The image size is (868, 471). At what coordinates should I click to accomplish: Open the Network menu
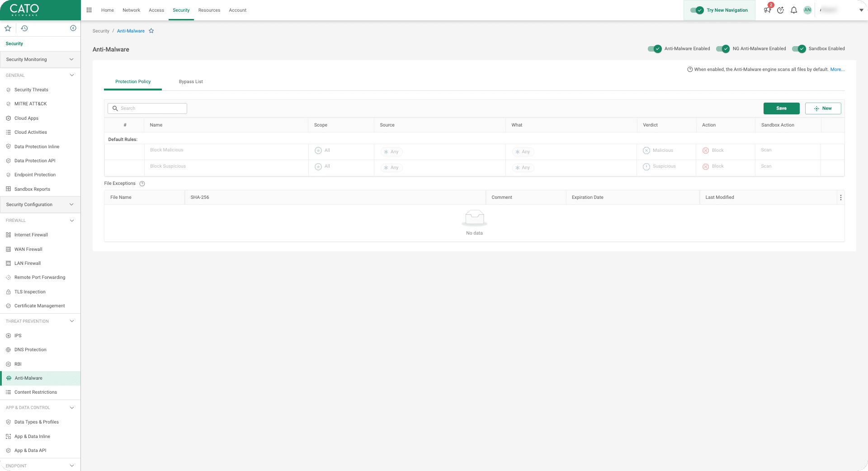(x=131, y=10)
